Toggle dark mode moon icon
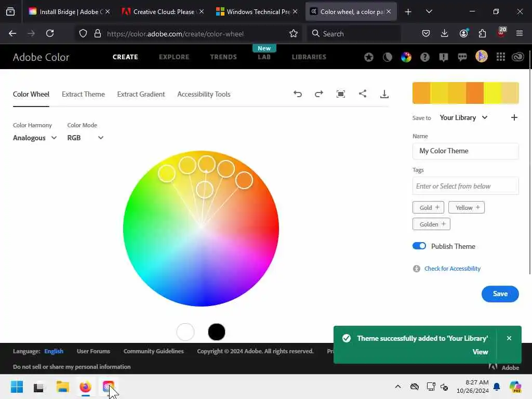This screenshot has height=399, width=532. coord(388,57)
